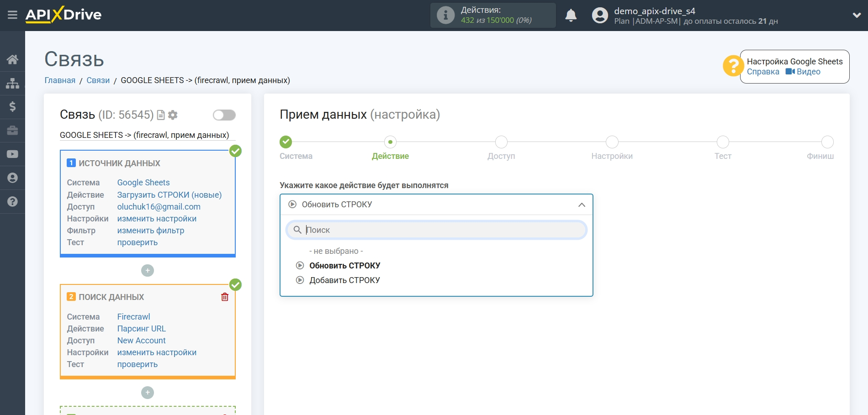Click the notifications bell icon

tap(571, 16)
